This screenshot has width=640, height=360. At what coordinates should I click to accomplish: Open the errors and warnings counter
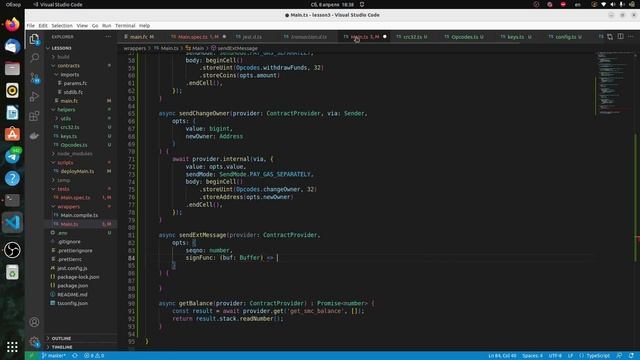[94, 356]
